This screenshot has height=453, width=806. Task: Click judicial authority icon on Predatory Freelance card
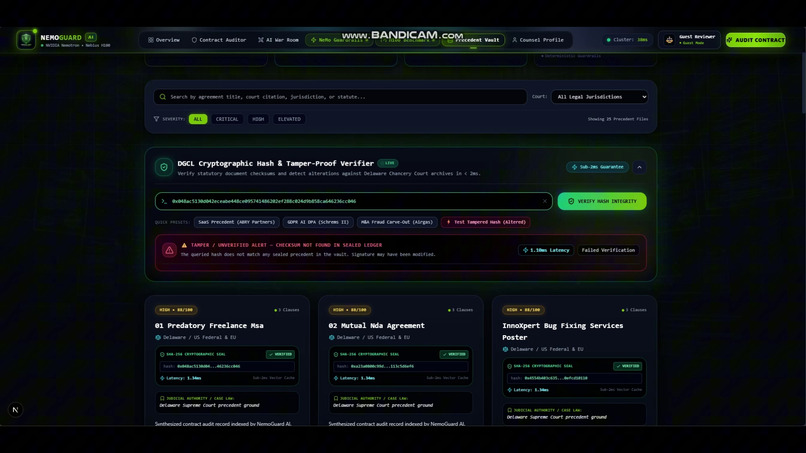pos(162,398)
